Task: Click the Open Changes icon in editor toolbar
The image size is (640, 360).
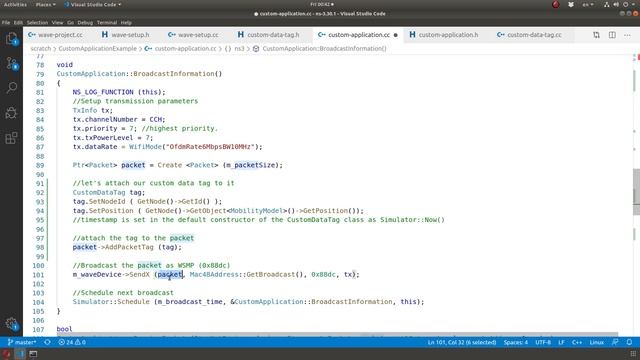Action: [x=596, y=35]
